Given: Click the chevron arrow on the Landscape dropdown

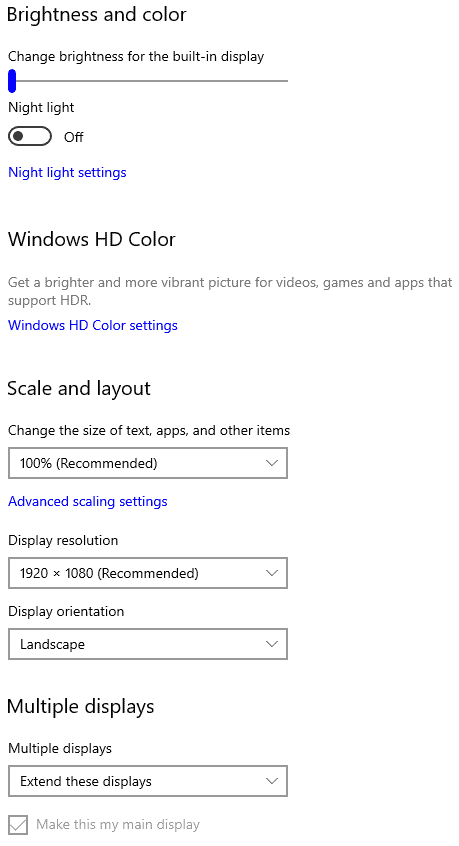Looking at the screenshot, I should [x=272, y=644].
